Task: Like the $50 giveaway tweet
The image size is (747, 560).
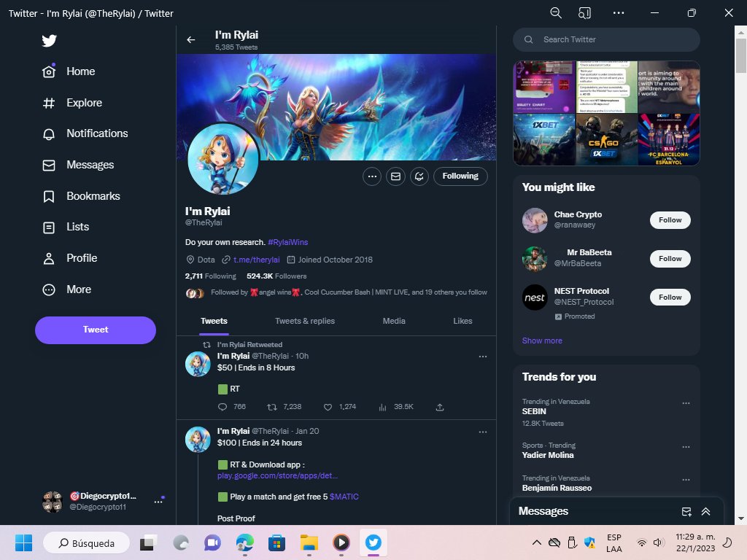Action: pyautogui.click(x=328, y=407)
